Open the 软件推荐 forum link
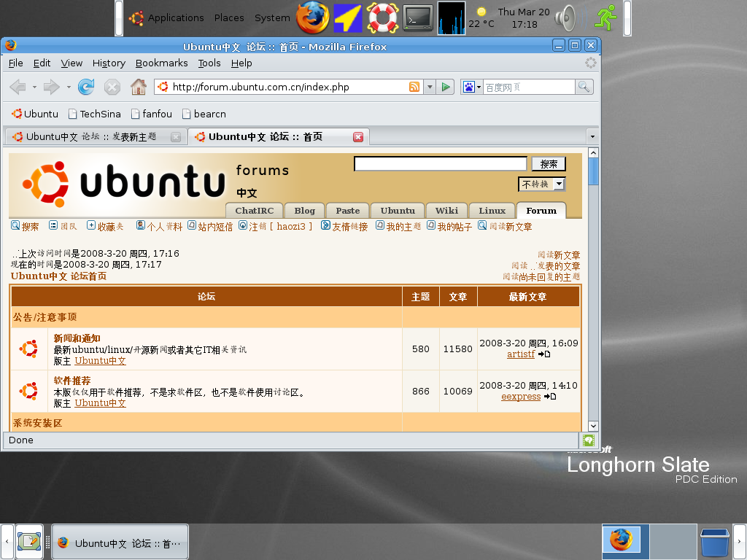The height and width of the screenshot is (560, 747). coord(72,381)
